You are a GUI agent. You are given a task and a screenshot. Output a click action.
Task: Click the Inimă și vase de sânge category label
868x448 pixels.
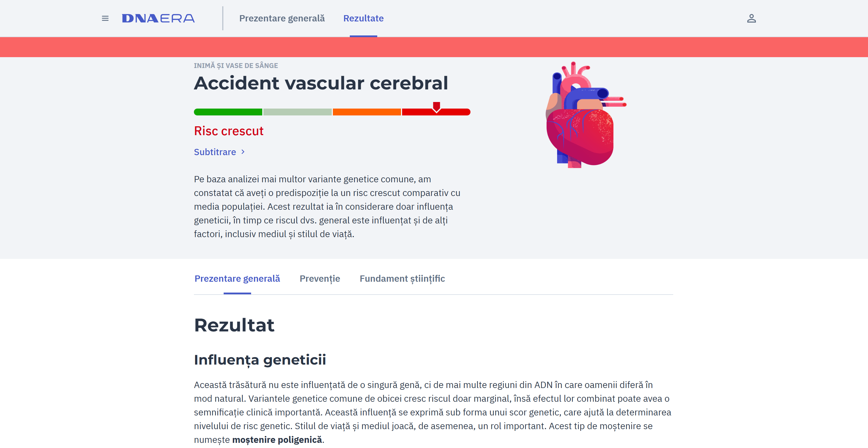[x=236, y=66]
